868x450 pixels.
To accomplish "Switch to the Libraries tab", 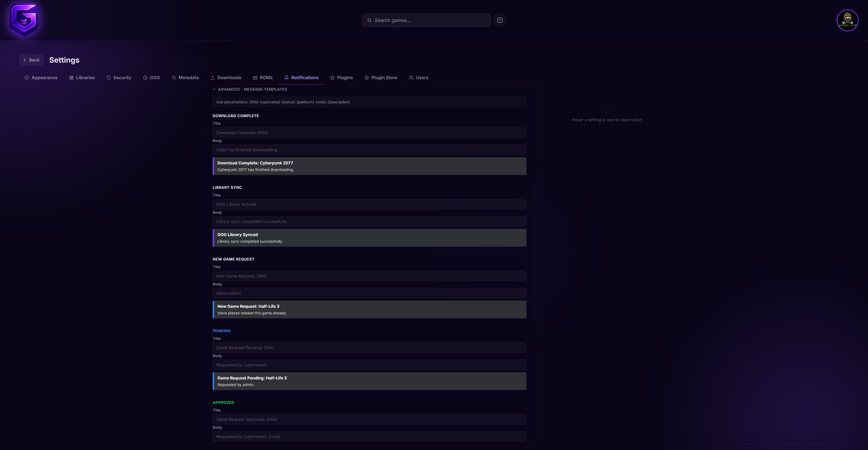I will coord(82,78).
